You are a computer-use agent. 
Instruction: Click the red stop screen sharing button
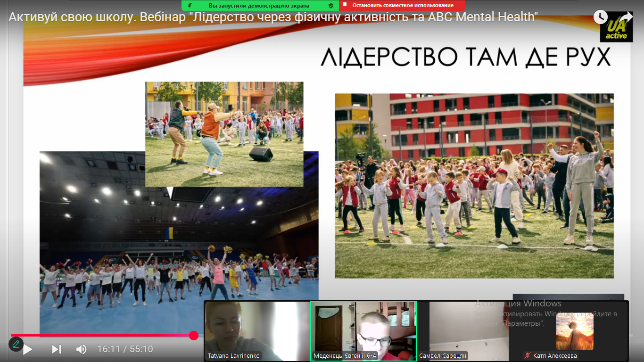pyautogui.click(x=402, y=5)
